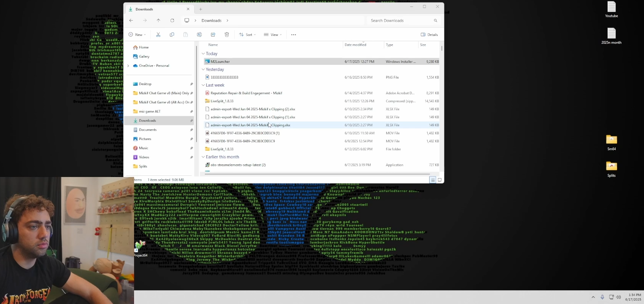The image size is (644, 304).
Task: Collapse the Yesterday group
Action: [x=203, y=69]
